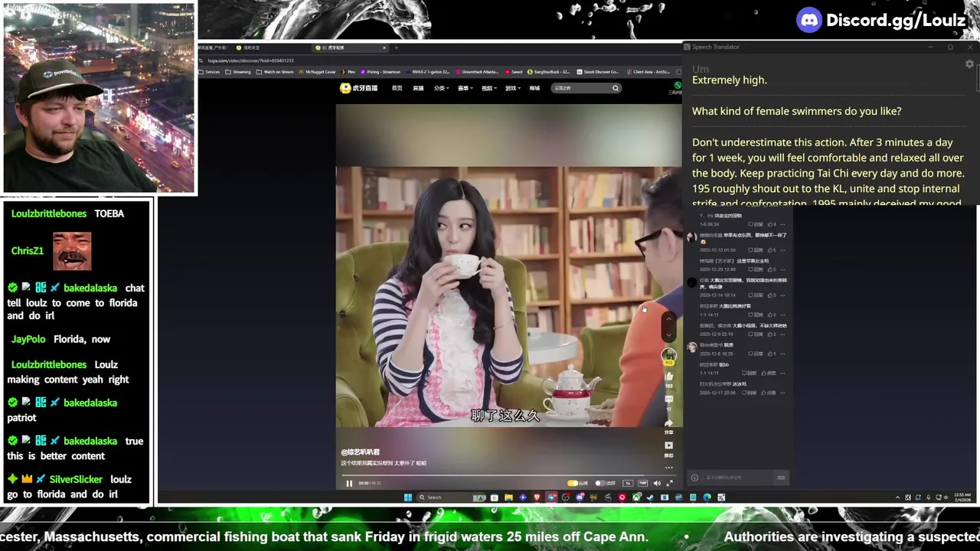The height and width of the screenshot is (551, 980).
Task: Pause the Huya video with the pause button
Action: [349, 483]
